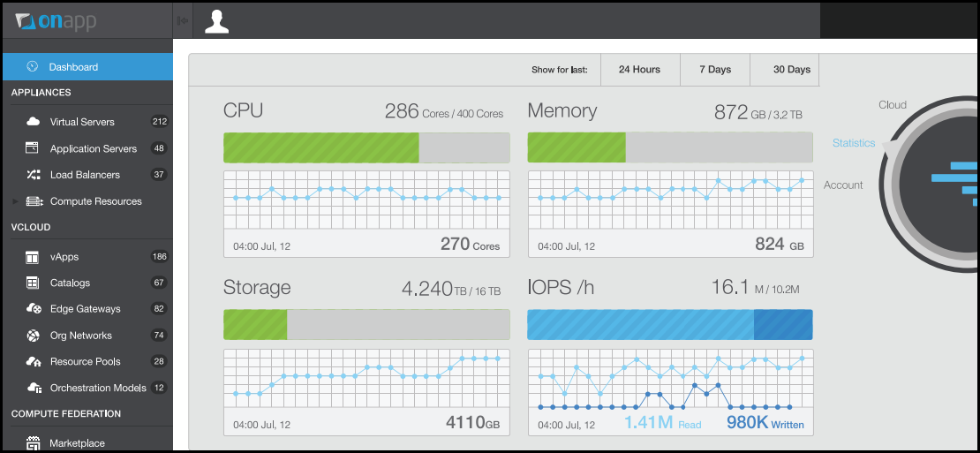Screen dimensions: 980x453
Task: Select Account on the circular dial
Action: tap(843, 185)
